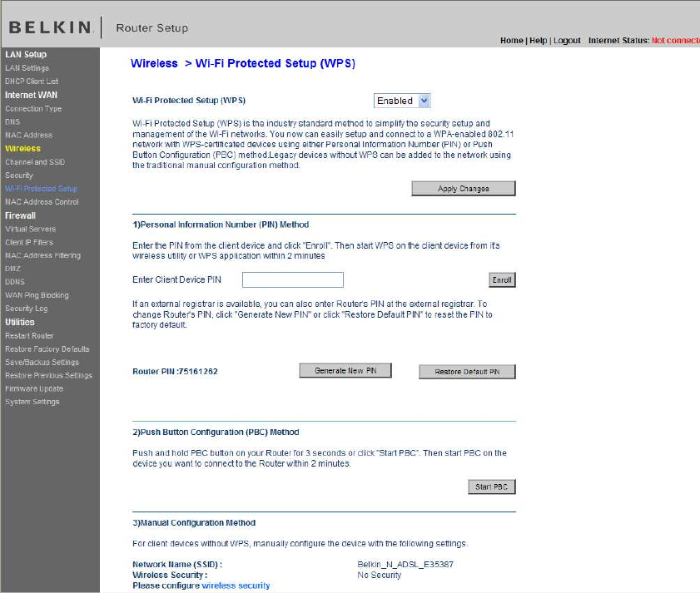Viewport: 700px width, 593px height.
Task: Click the Enroll button
Action: tap(502, 279)
